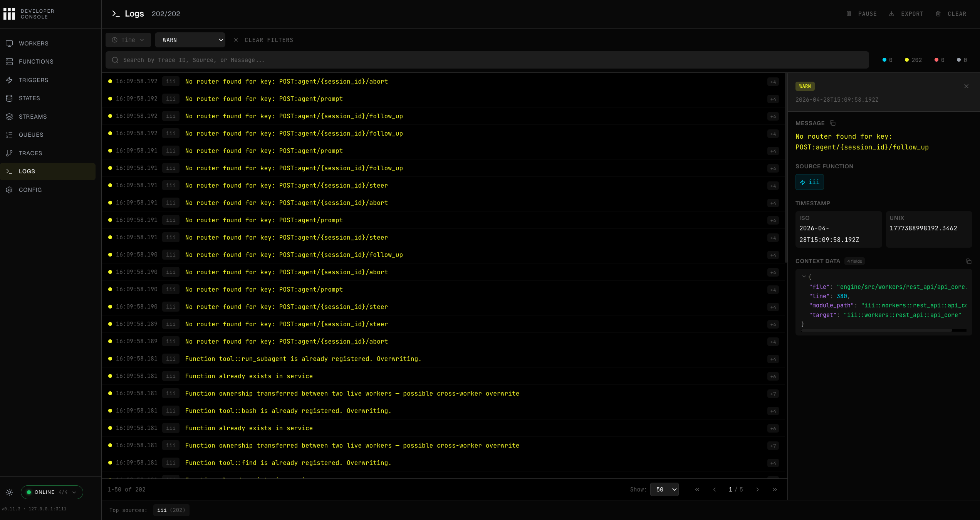
Task: Filter by red error level dot
Action: [x=939, y=60]
